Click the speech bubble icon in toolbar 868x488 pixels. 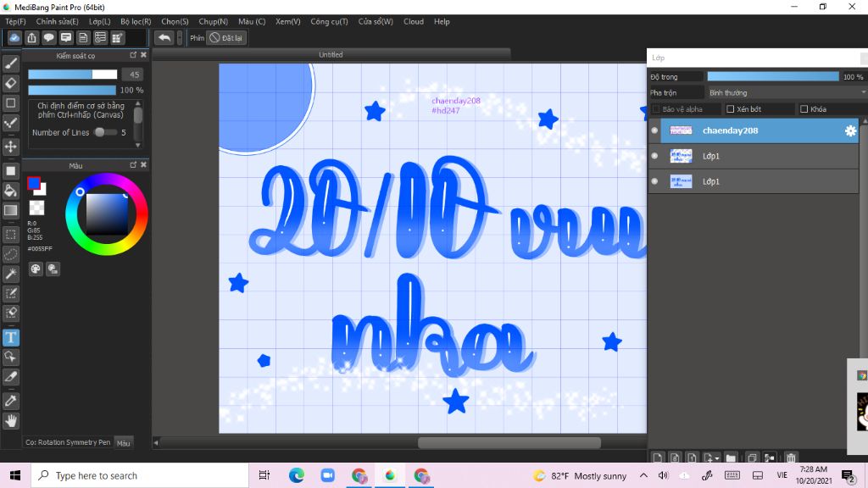point(48,37)
